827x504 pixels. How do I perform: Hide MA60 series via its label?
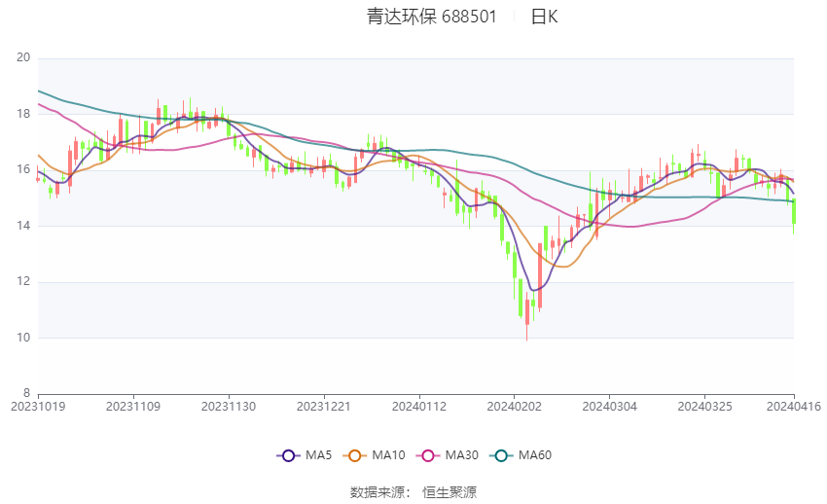(535, 455)
